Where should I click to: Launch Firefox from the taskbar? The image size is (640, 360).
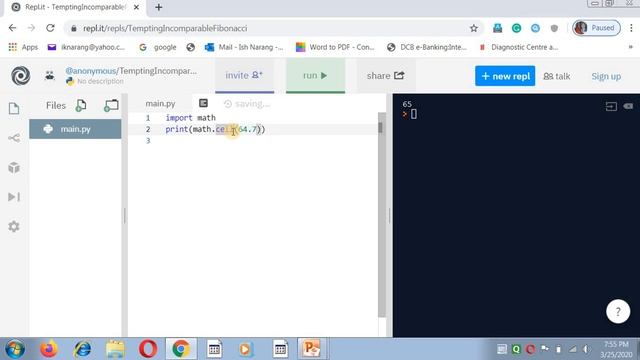coord(49,349)
